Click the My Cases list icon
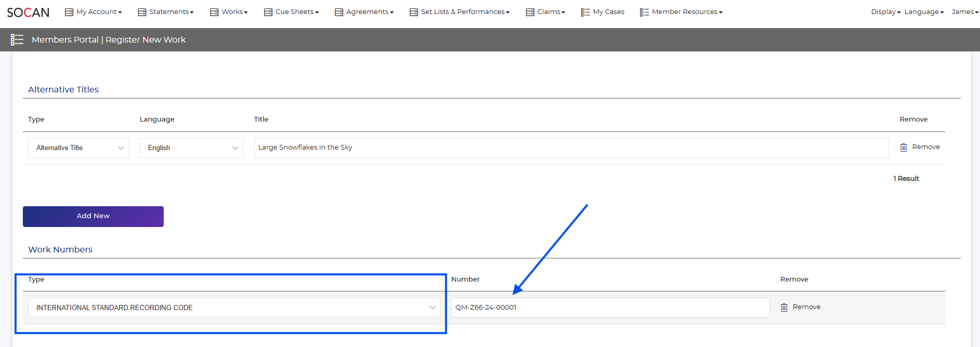The width and height of the screenshot is (980, 347). (585, 12)
